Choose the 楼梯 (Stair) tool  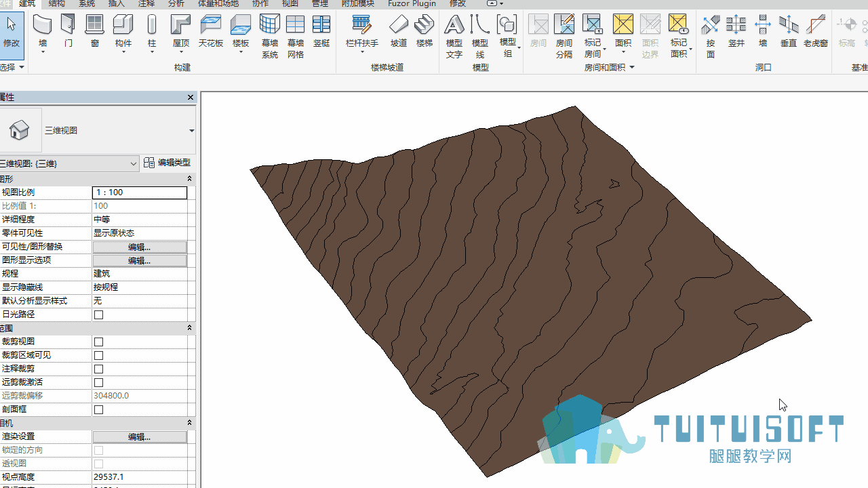tap(425, 33)
